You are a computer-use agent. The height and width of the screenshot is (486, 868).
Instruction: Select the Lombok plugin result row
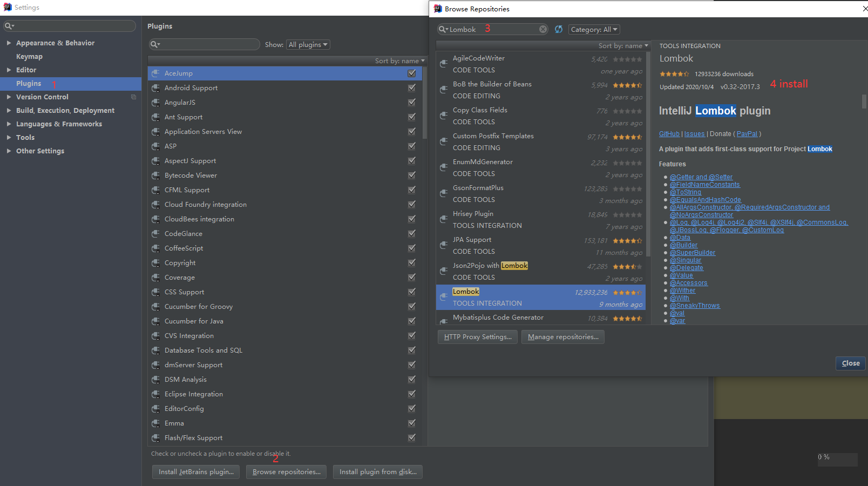point(540,297)
